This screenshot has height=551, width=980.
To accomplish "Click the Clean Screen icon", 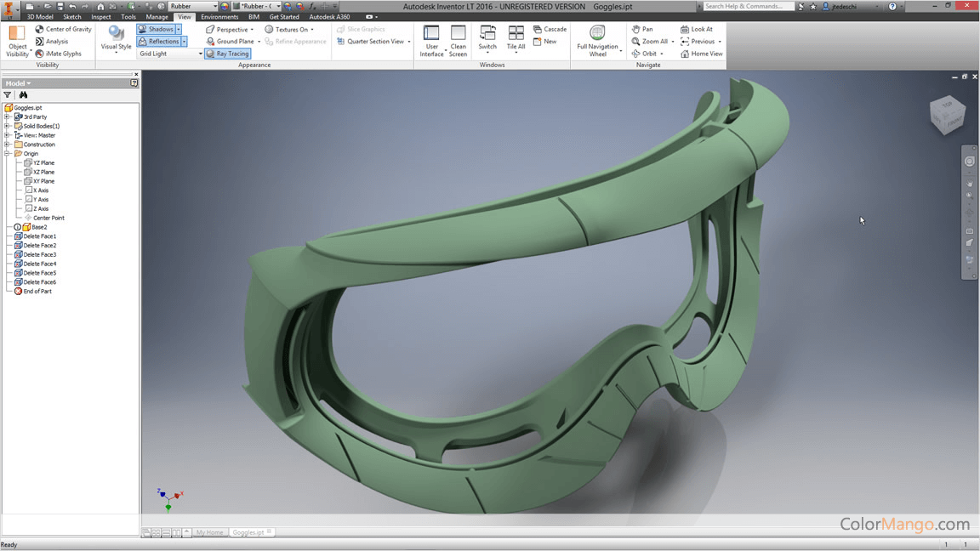I will (x=458, y=34).
